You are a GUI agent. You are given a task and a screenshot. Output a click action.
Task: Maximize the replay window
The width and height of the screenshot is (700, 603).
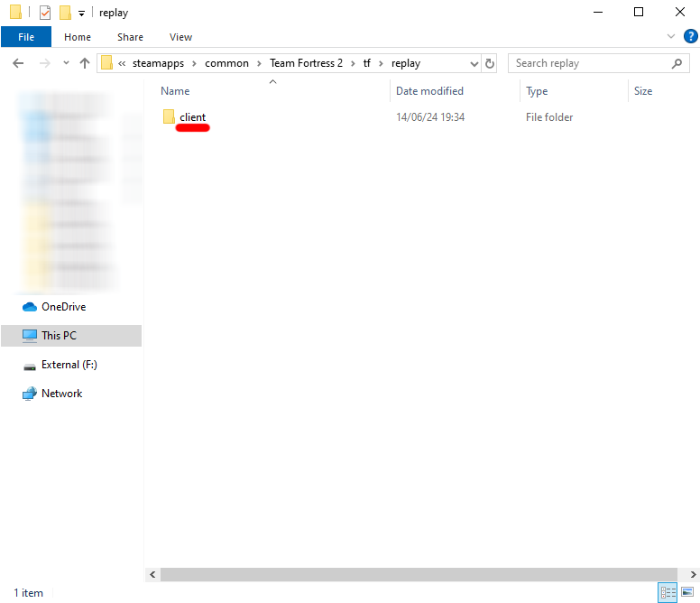tap(639, 12)
